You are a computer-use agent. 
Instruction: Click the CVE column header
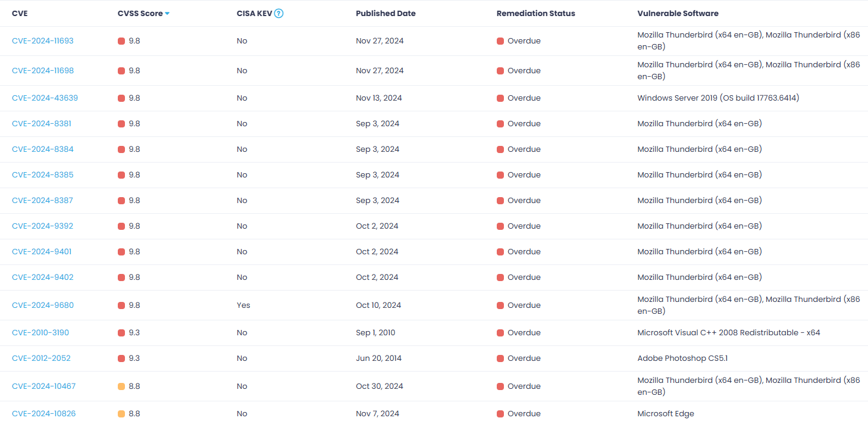[x=20, y=14]
